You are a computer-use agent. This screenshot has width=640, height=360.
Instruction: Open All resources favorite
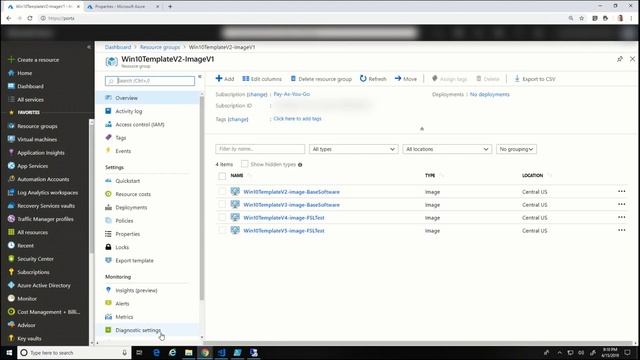(32, 232)
